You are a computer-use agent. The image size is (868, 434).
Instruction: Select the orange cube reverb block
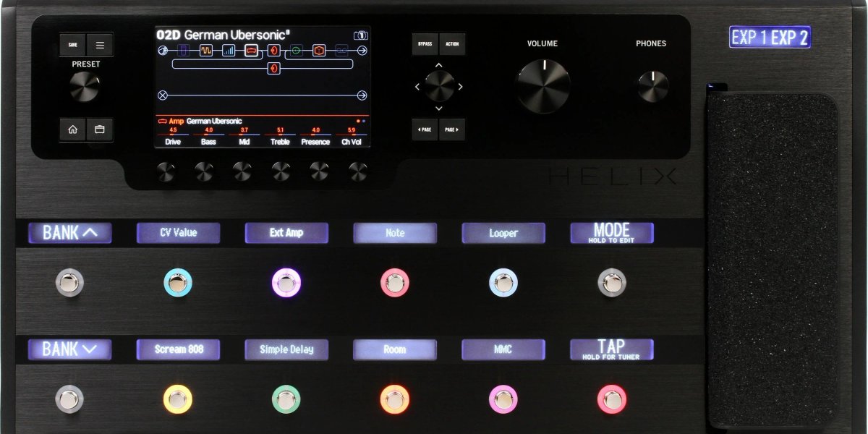click(318, 51)
